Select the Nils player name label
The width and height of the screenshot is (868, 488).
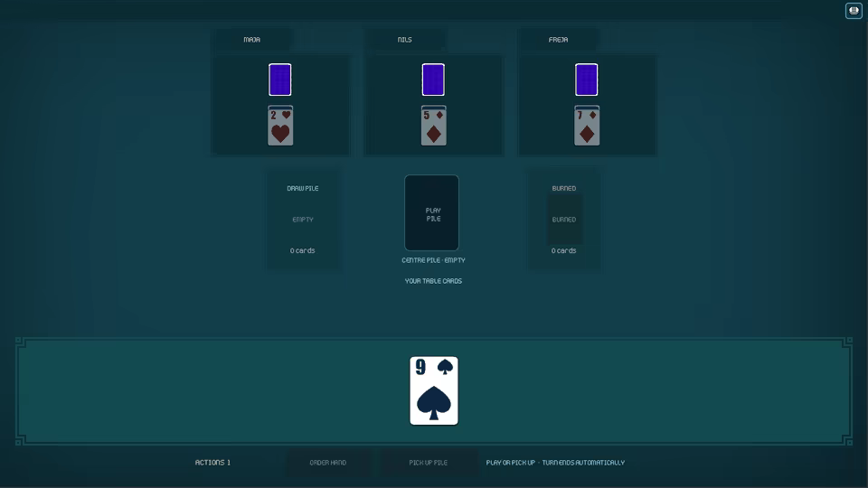coord(405,40)
